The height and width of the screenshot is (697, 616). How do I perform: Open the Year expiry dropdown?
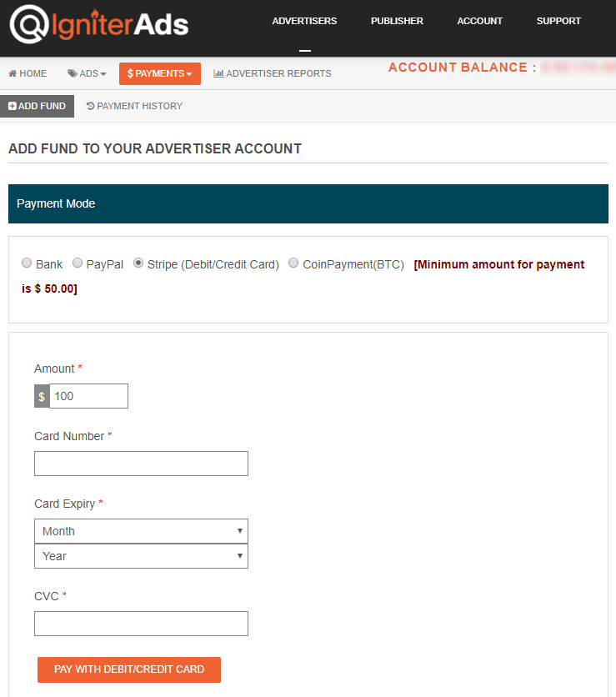(142, 556)
